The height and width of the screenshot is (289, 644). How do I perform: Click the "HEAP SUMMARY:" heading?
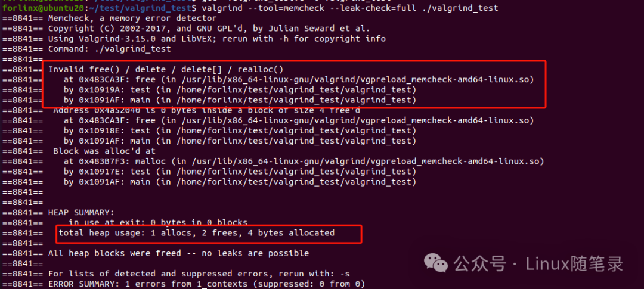click(x=80, y=212)
